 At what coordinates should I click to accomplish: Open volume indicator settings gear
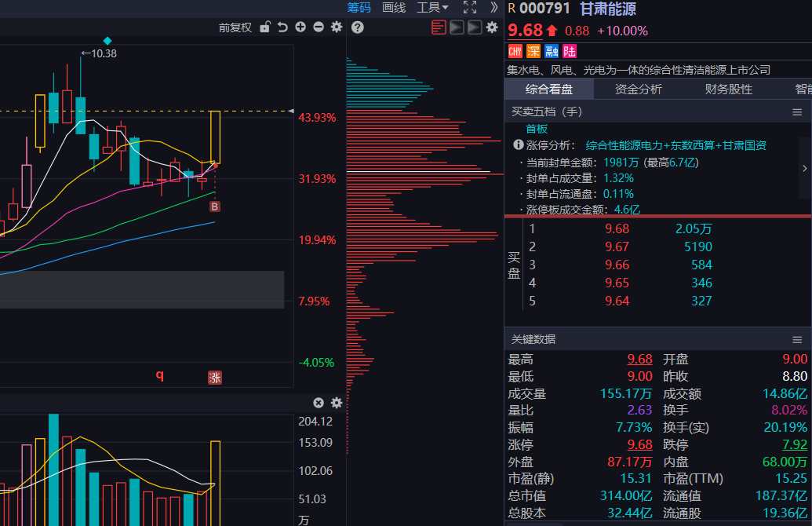point(337,403)
